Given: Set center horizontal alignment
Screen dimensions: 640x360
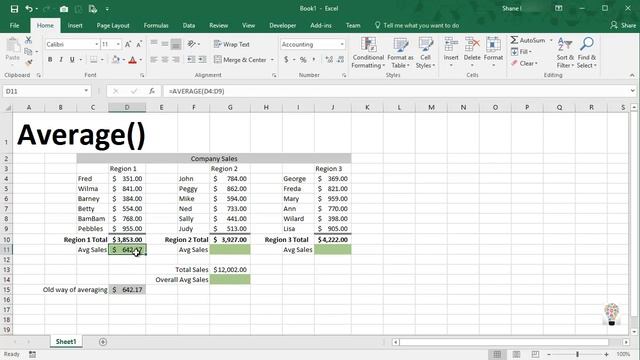Looking at the screenshot, I should click(x=165, y=60).
